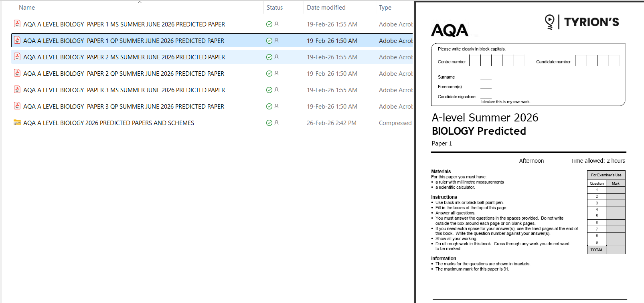Click the TOTAL mark cell in preview
This screenshot has width=644, height=303.
click(x=616, y=250)
